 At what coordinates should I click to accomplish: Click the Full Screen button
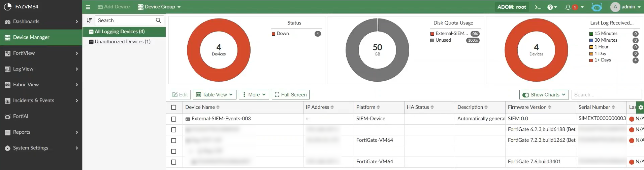pos(291,95)
